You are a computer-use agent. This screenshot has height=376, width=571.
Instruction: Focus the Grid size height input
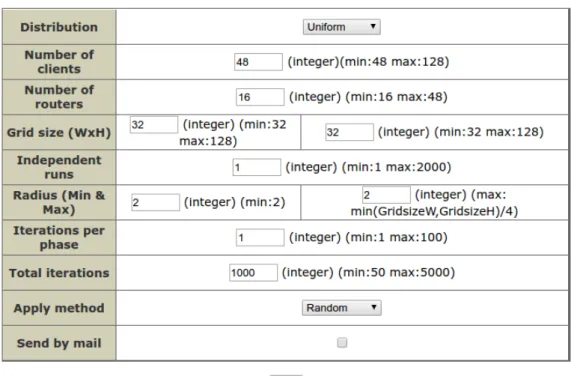[349, 132]
